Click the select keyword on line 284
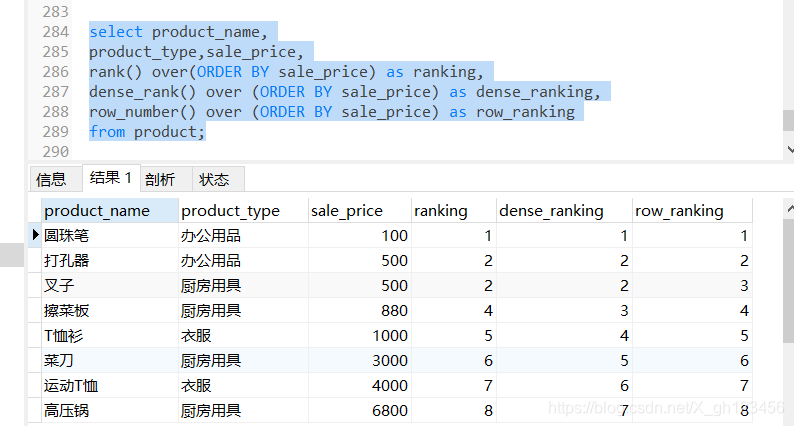Image resolution: width=794 pixels, height=426 pixels. tap(116, 32)
